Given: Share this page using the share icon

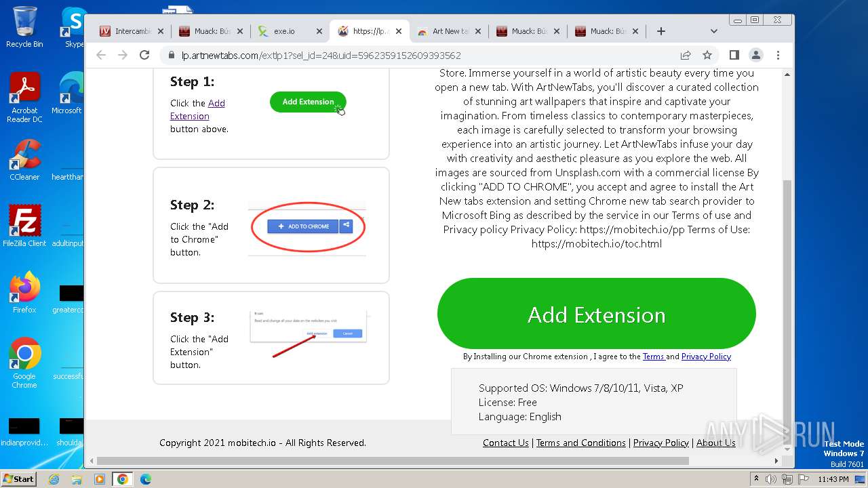Looking at the screenshot, I should (x=686, y=55).
